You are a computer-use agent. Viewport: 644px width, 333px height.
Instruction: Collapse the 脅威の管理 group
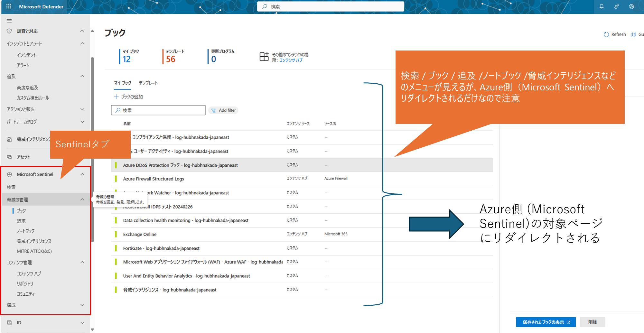(x=82, y=200)
